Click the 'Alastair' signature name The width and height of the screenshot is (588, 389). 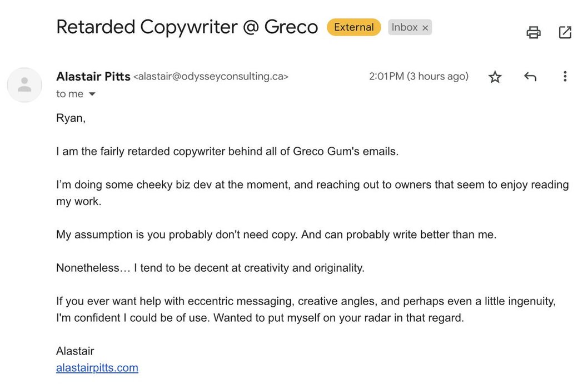pos(75,351)
